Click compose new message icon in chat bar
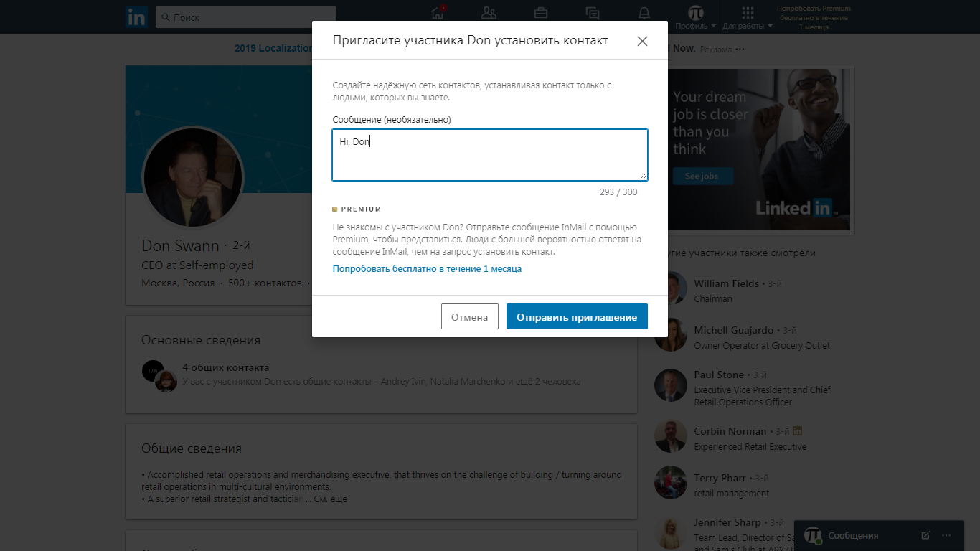 coord(925,535)
